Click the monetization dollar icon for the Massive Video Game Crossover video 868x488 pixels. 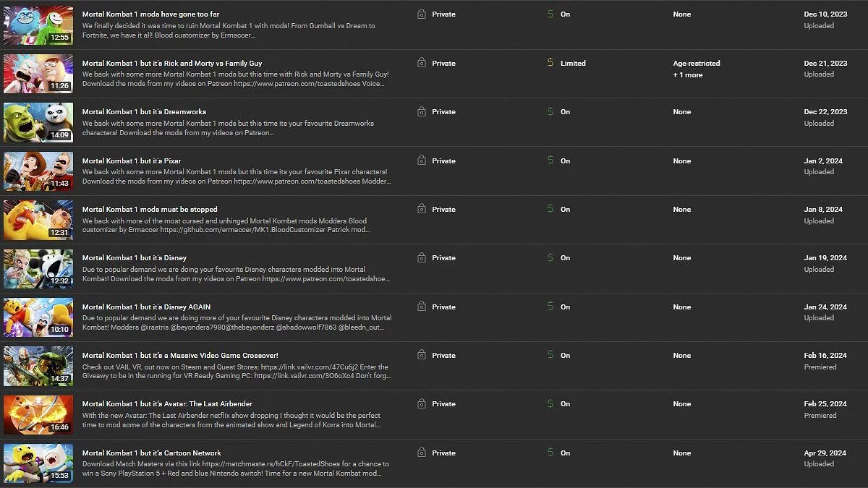pyautogui.click(x=550, y=355)
